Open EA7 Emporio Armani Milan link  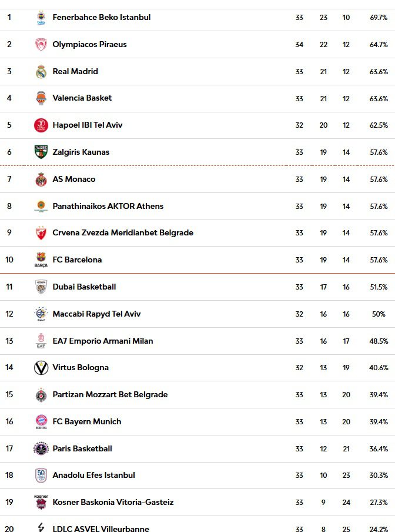click(x=103, y=341)
